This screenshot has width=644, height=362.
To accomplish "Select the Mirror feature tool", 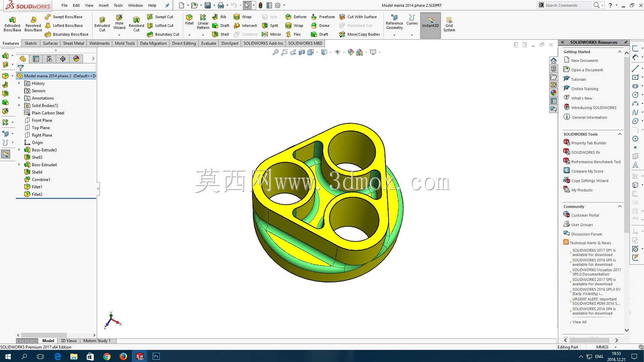I will (x=271, y=34).
